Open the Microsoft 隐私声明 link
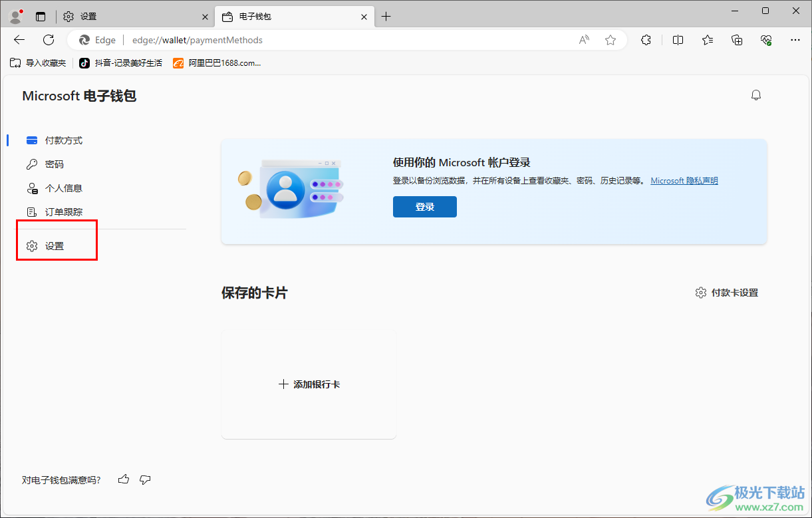Viewport: 812px width, 518px height. [x=684, y=180]
